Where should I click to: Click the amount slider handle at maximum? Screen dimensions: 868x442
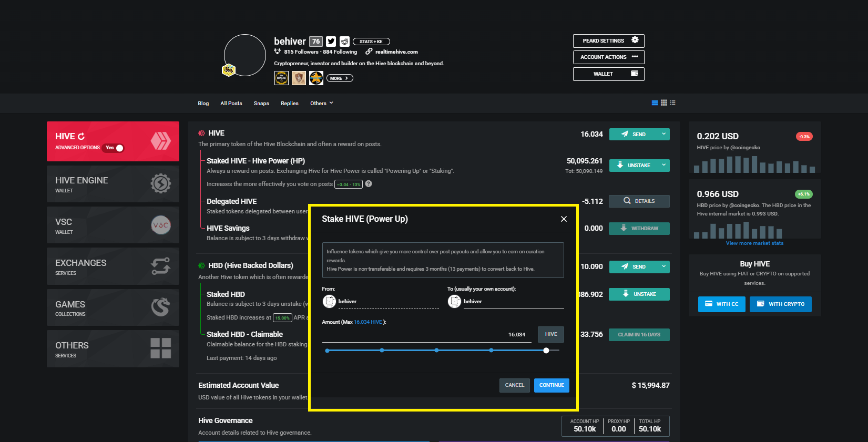pos(546,350)
